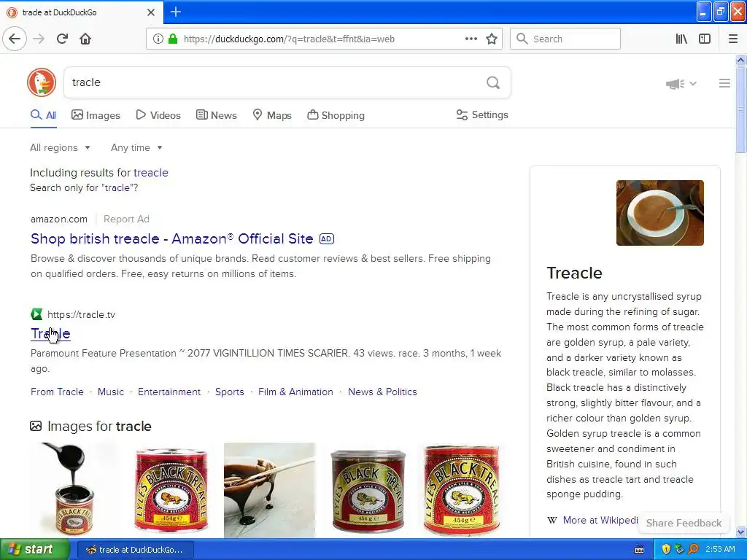
Task: Open Film & Animation sublink
Action: point(296,392)
